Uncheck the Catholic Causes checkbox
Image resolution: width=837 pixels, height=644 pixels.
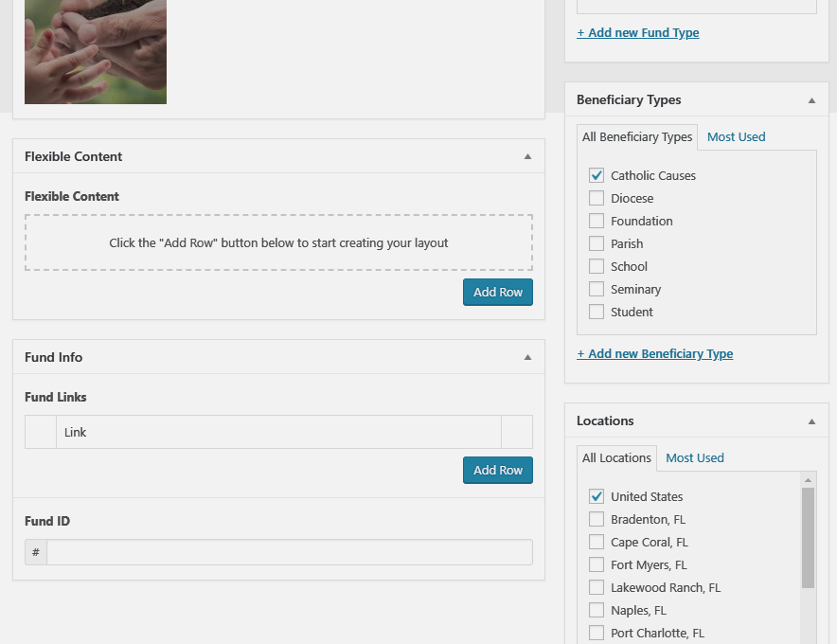coord(597,175)
